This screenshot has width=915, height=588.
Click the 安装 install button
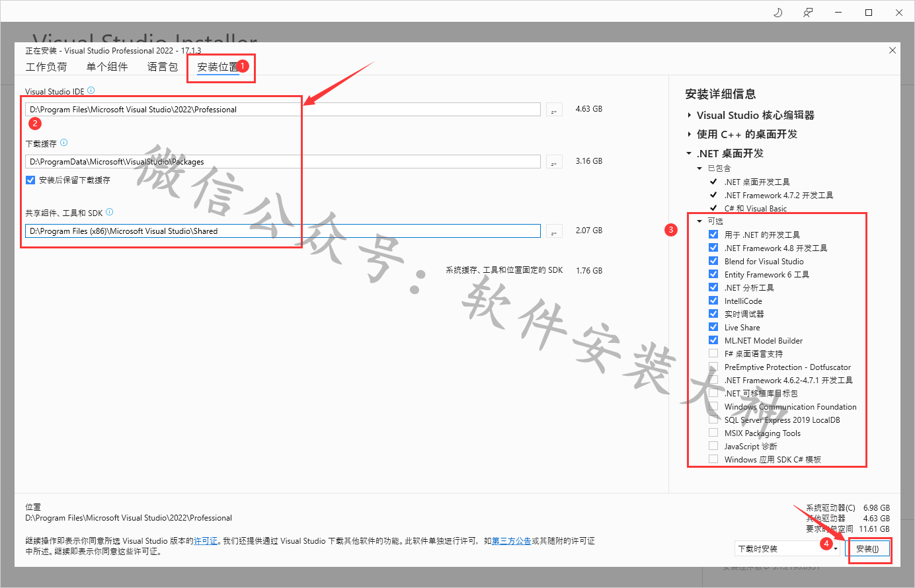[867, 549]
